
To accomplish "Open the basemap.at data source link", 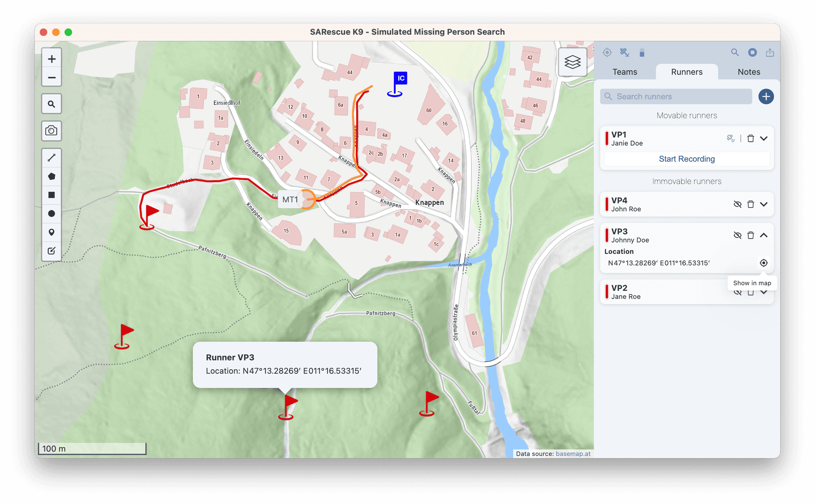I will tap(573, 454).
